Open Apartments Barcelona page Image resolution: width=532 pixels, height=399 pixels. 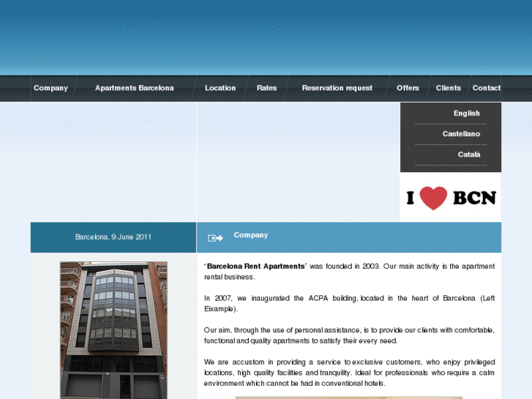point(135,88)
